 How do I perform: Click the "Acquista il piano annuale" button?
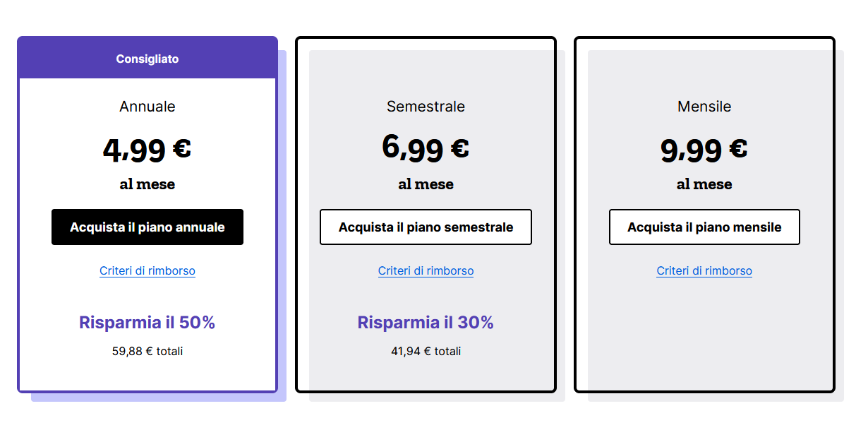pos(147,227)
